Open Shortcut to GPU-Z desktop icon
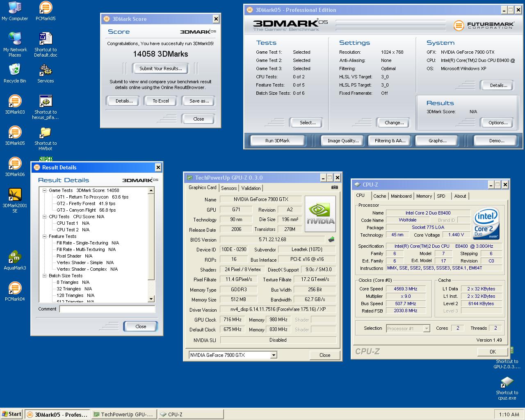This screenshot has height=420, width=525. click(507, 364)
